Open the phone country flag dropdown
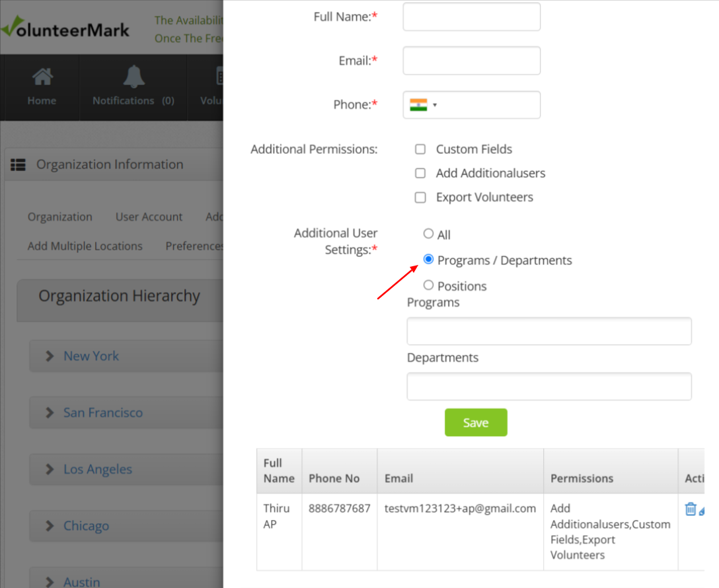719x588 pixels. 423,105
